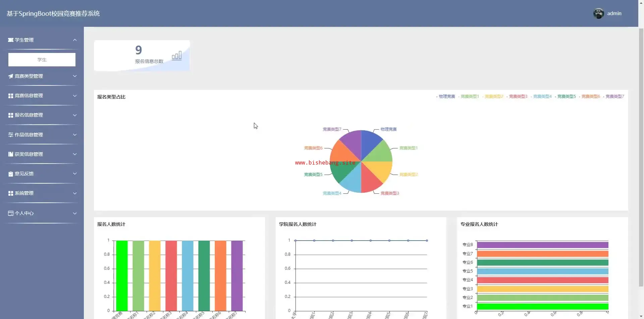This screenshot has width=644, height=319.
Task: Click the 竞赛类型管理 paper plane icon
Action: pos(11,76)
